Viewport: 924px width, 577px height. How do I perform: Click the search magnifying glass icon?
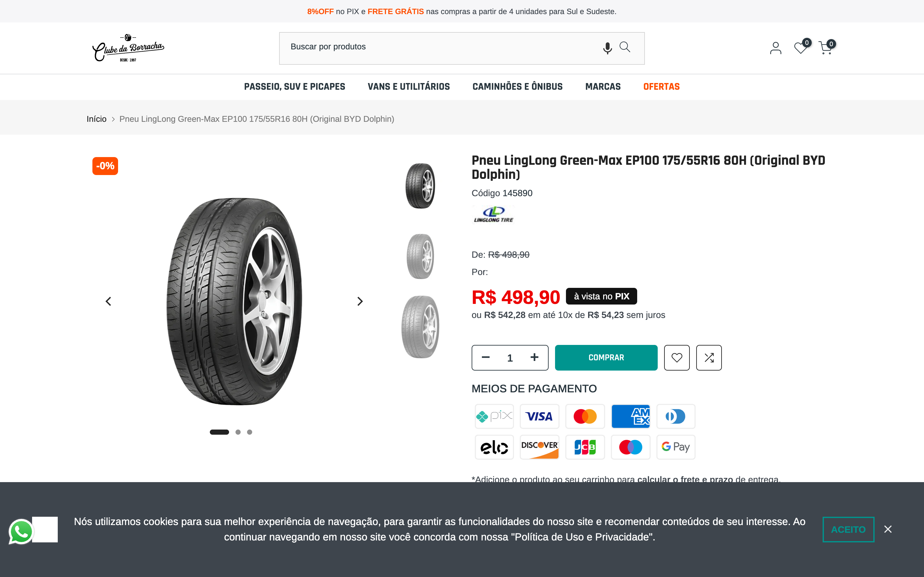coord(625,47)
